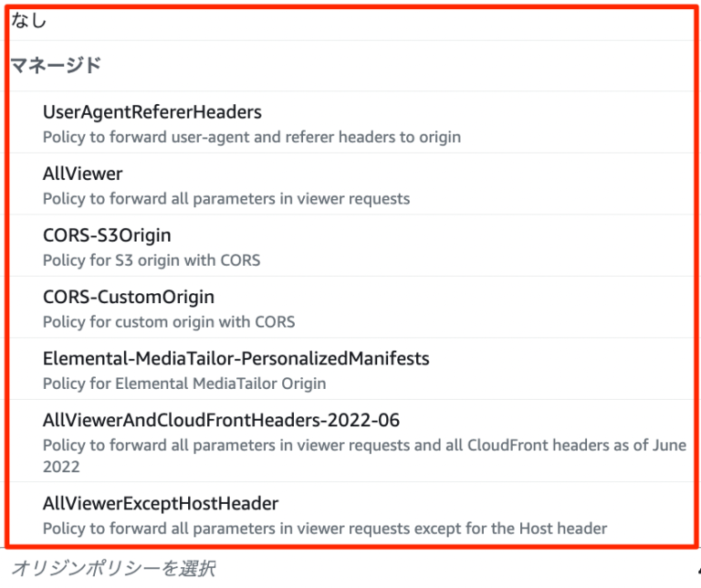The image size is (701, 588).
Task: Click the '2022' wrapped description line
Action: (61, 467)
